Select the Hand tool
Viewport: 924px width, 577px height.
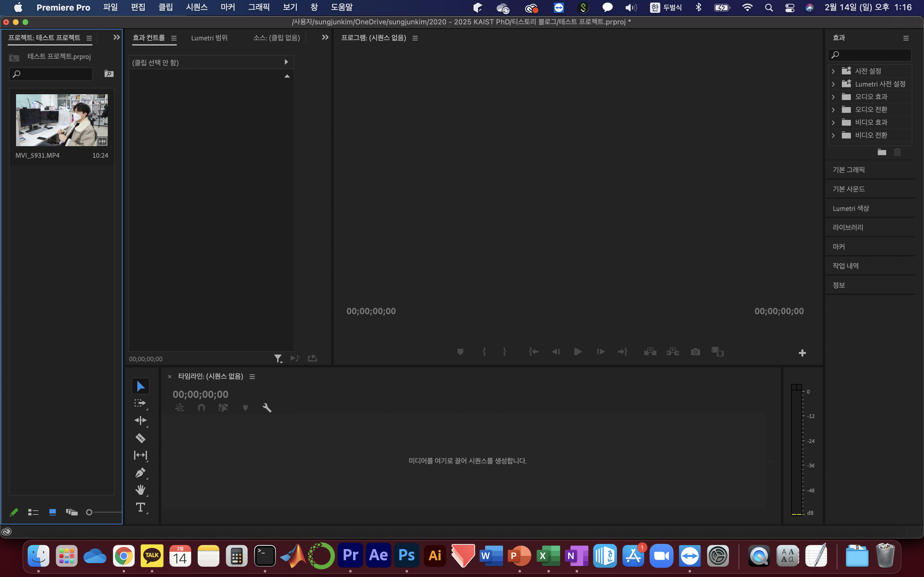pos(140,490)
